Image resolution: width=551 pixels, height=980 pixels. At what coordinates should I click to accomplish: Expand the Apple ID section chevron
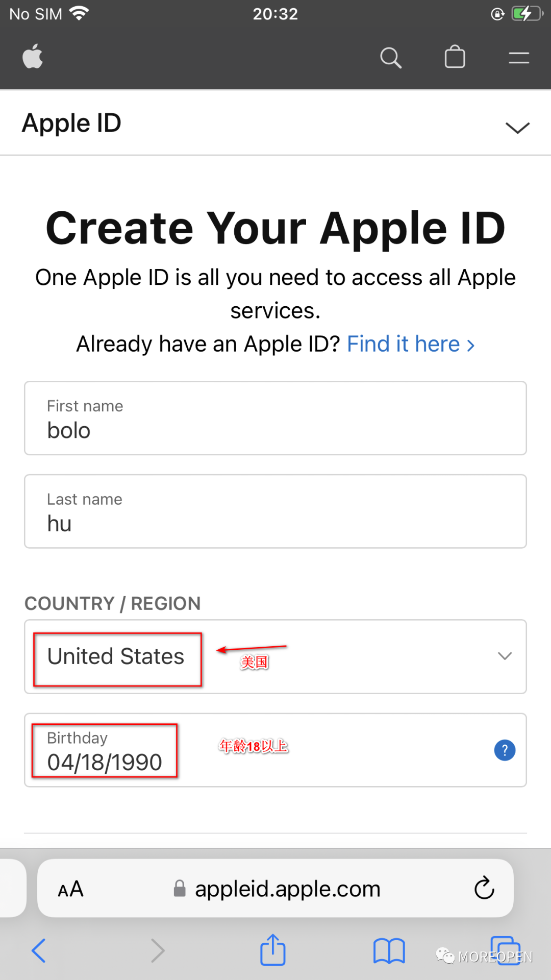point(517,127)
